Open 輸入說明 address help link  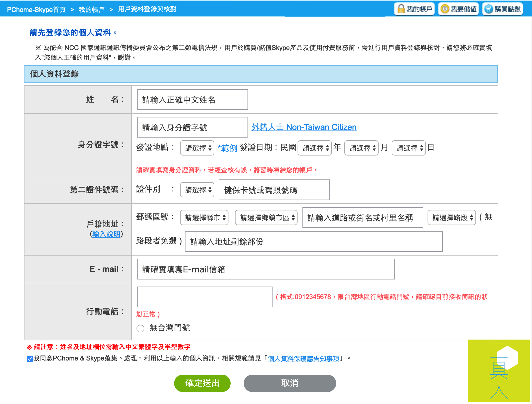(x=106, y=234)
